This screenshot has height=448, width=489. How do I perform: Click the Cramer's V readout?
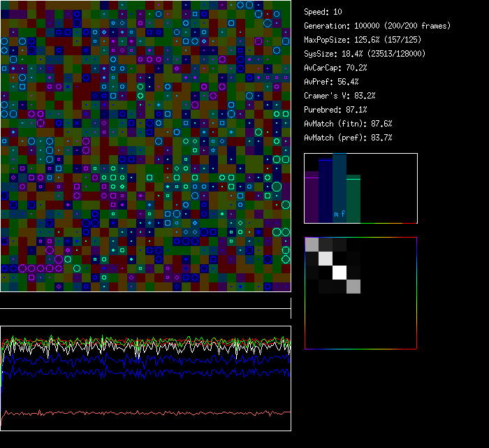pos(340,96)
